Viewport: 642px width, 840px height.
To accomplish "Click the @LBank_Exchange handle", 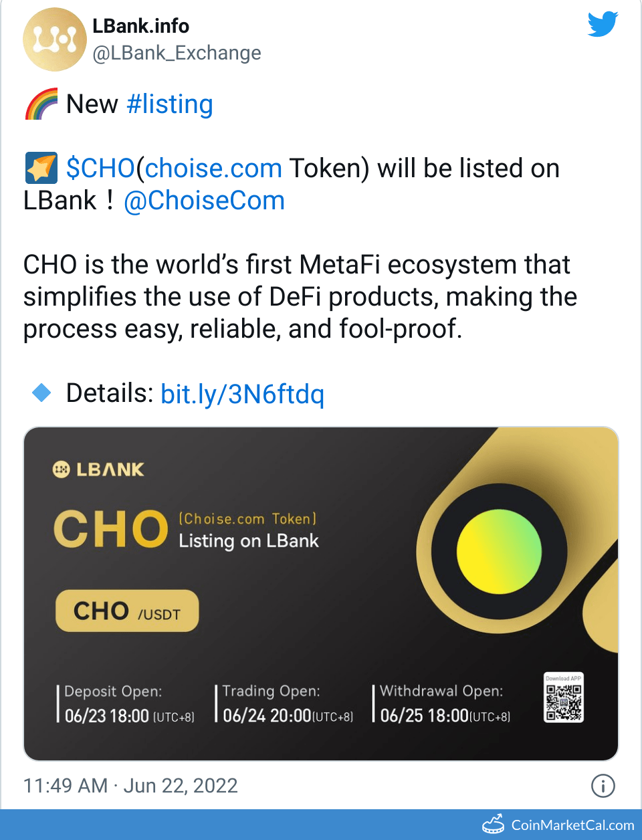I will tap(175, 53).
